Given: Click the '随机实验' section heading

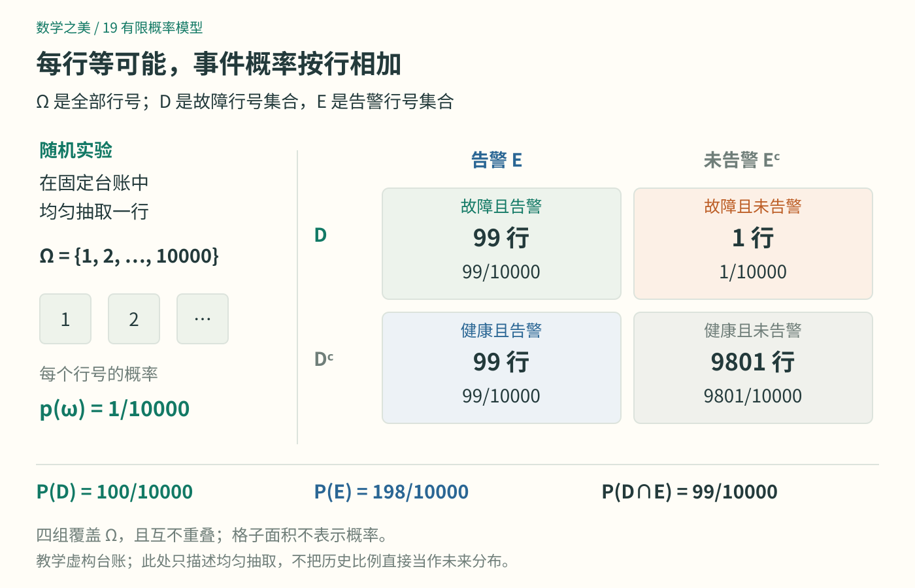Looking at the screenshot, I should (76, 150).
